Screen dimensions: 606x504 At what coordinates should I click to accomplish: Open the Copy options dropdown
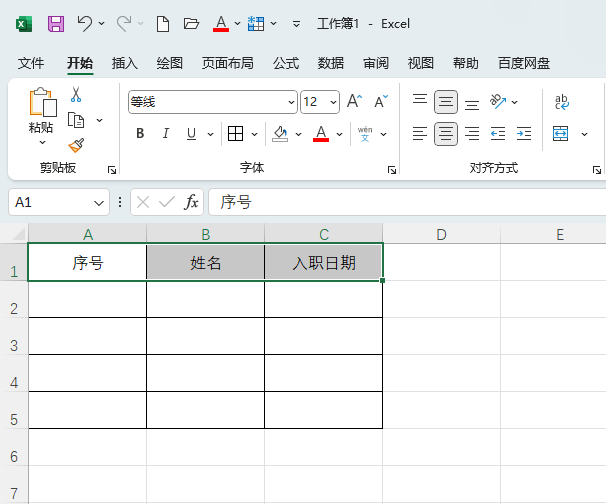99,120
